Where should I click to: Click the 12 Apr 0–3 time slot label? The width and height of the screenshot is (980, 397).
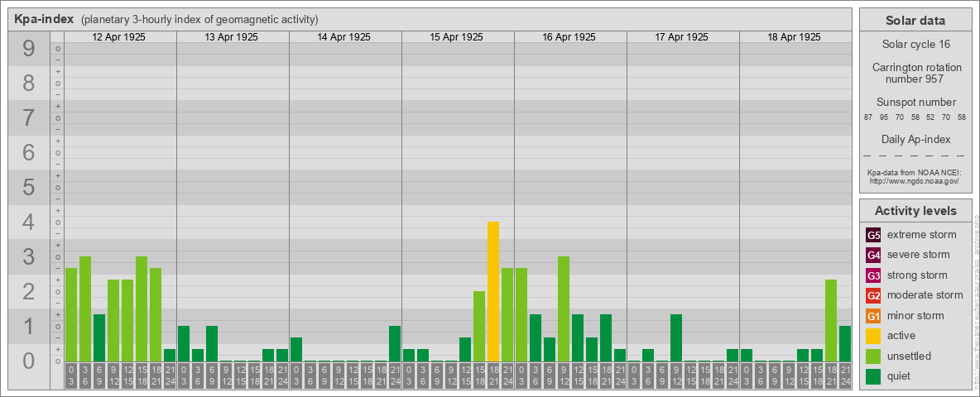71,375
